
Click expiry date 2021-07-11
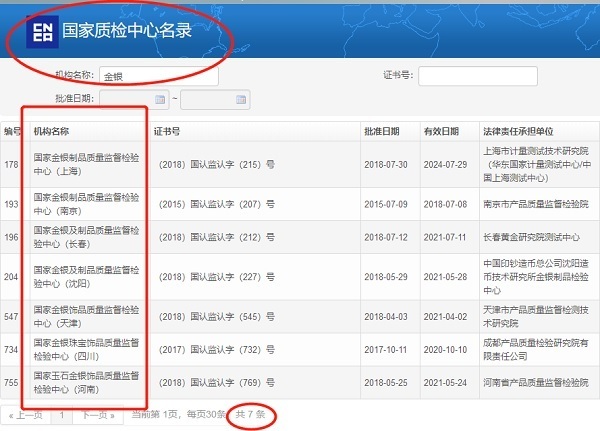pos(445,237)
